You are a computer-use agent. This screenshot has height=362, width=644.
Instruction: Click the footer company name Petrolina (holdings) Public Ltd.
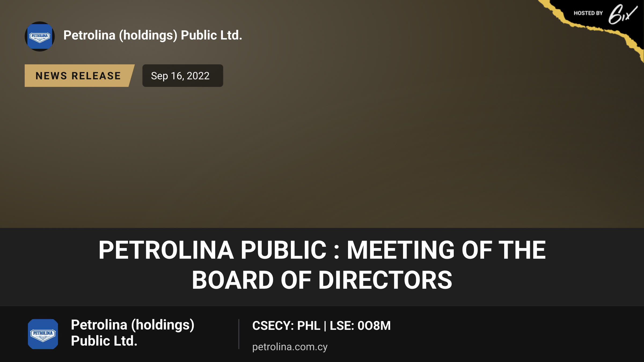[133, 333]
